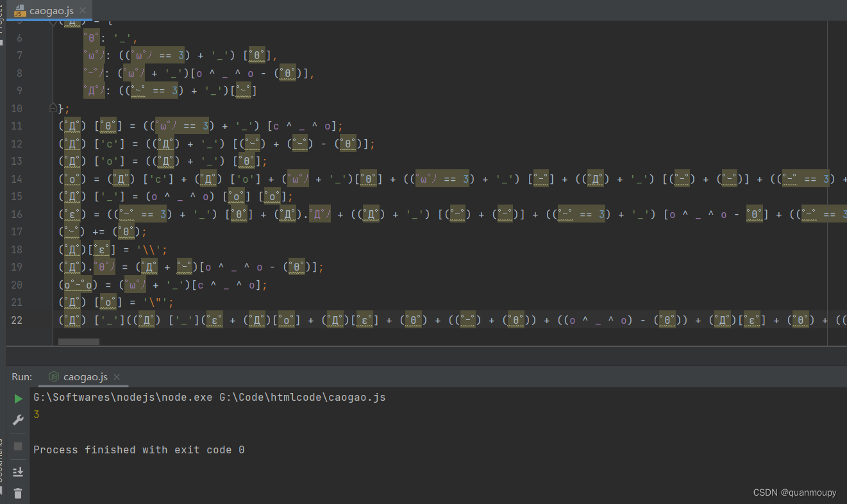Screen dimensions: 847x504
Task: Click the JS file icon on editor tab
Action: [x=20, y=11]
